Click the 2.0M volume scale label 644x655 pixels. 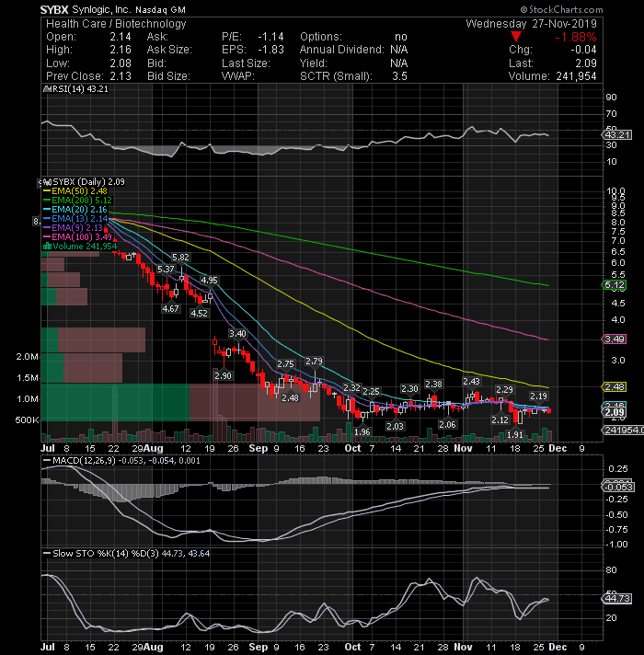pos(28,356)
